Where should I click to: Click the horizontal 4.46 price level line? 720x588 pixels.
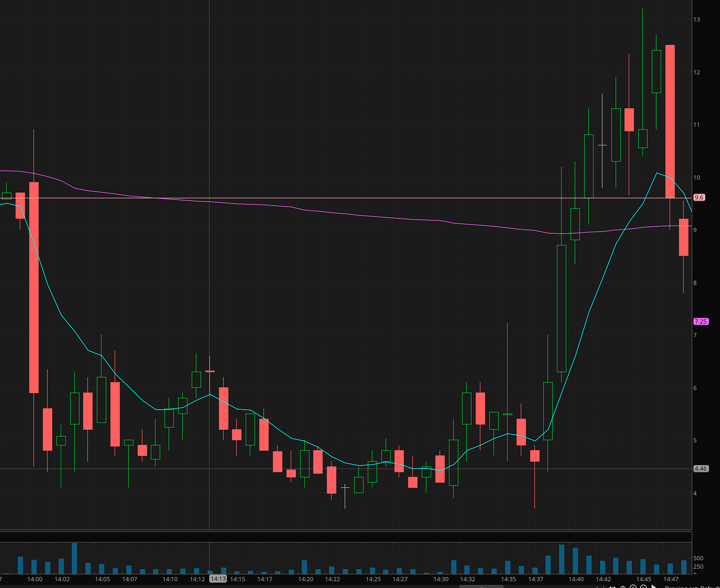(346, 469)
